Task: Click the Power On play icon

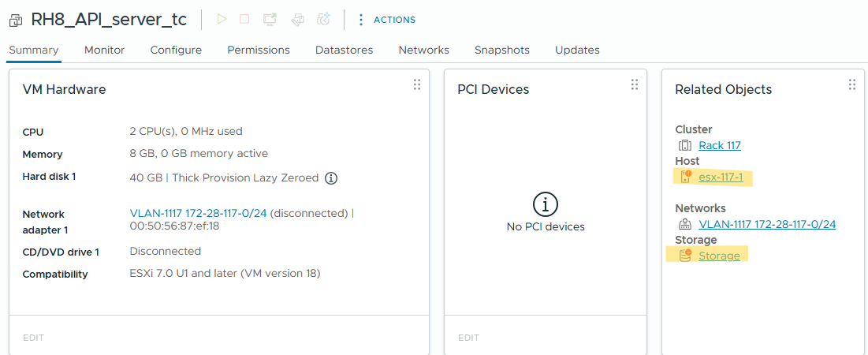Action: (222, 19)
